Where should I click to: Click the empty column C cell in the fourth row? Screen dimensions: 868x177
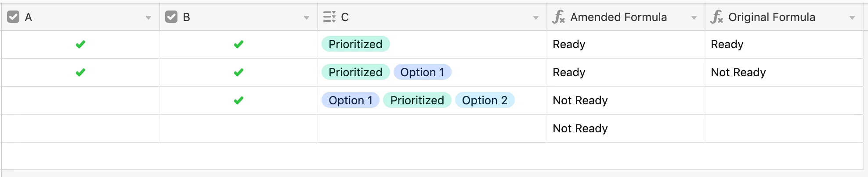point(432,128)
